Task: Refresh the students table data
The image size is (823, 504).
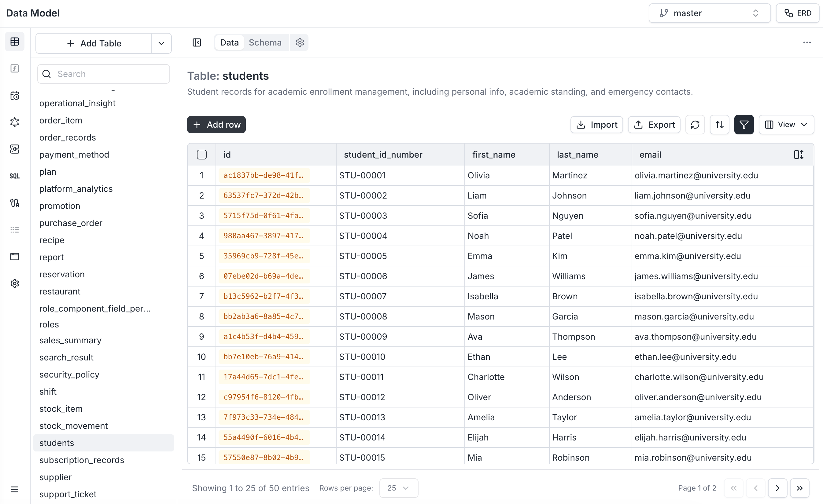Action: (695, 125)
